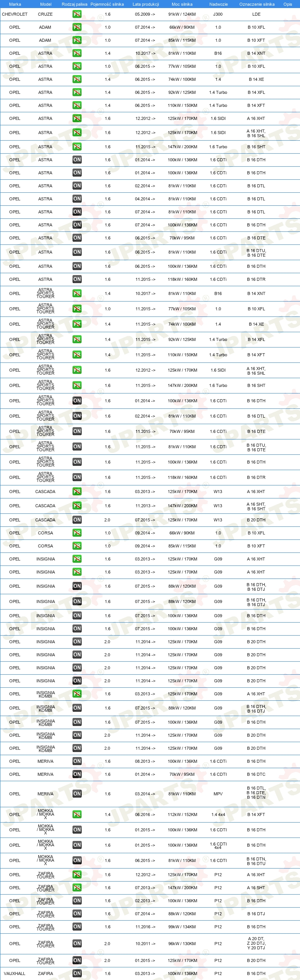The height and width of the screenshot is (980, 300).
Task: Click the 99kW / 134KM power cell
Action: click(x=182, y=927)
